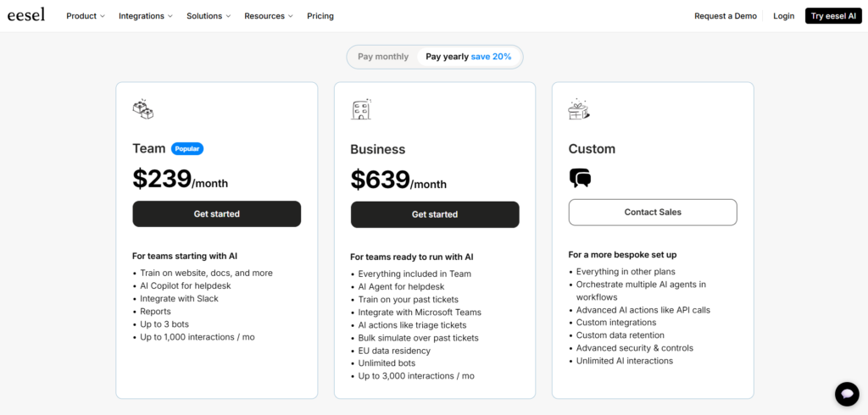The image size is (868, 415).
Task: Click 'For teams starting with AI'
Action: tap(185, 256)
